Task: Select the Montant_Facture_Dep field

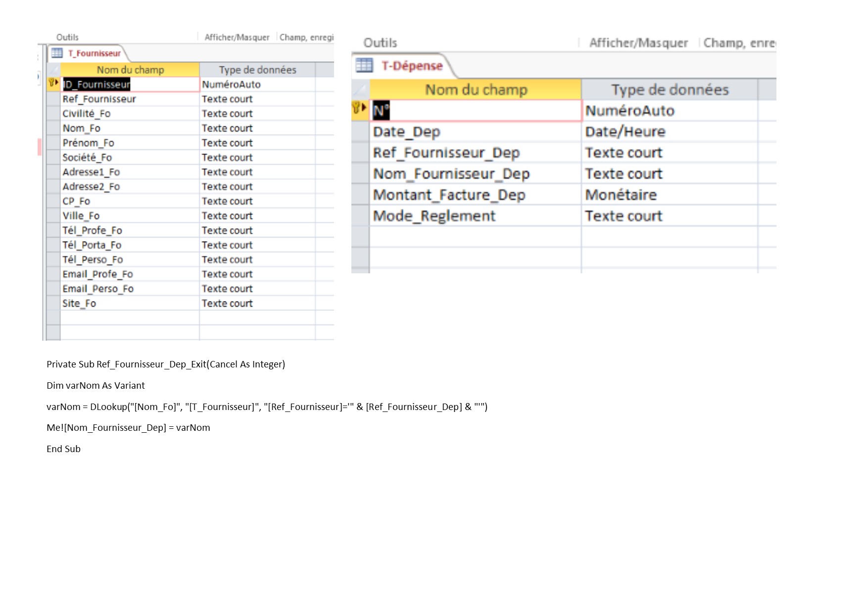Action: 476,195
